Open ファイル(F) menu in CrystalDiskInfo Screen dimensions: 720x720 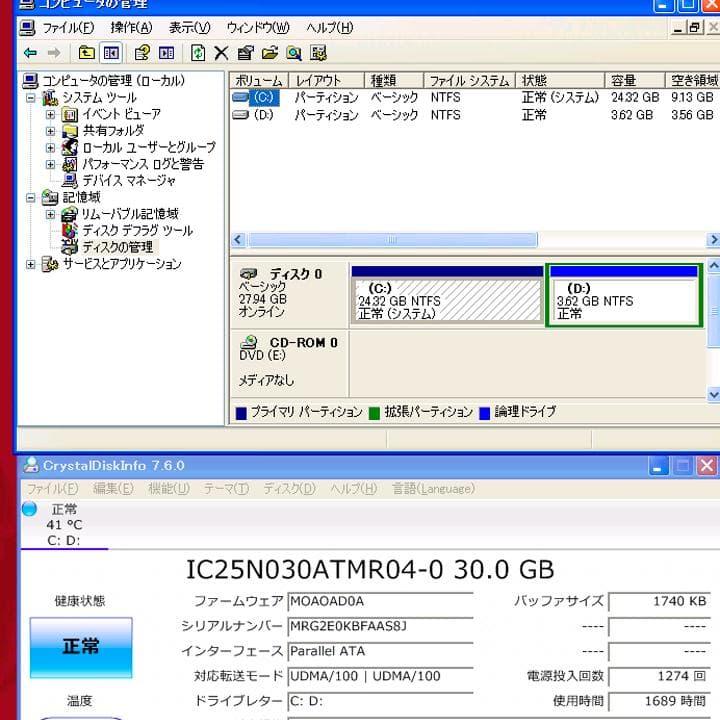click(x=52, y=489)
